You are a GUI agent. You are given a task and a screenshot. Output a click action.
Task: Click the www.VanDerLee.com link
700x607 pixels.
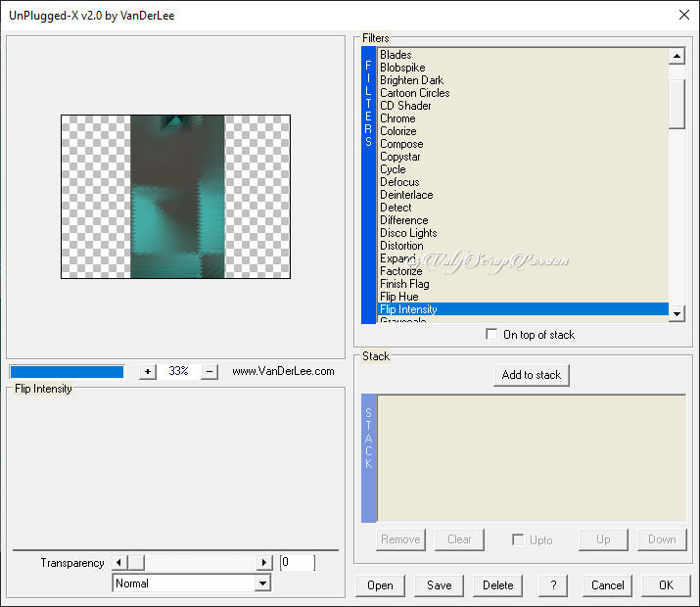pyautogui.click(x=283, y=371)
